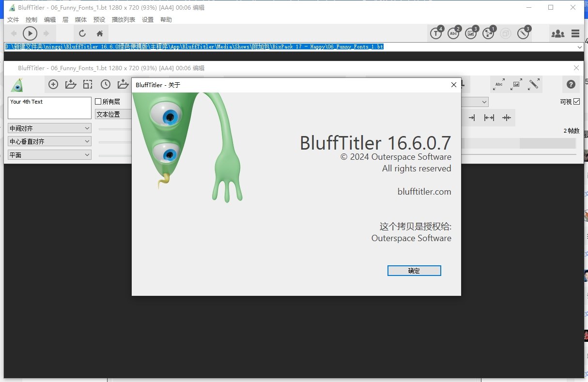Open the community people icon
588x382 pixels.
pyautogui.click(x=558, y=33)
